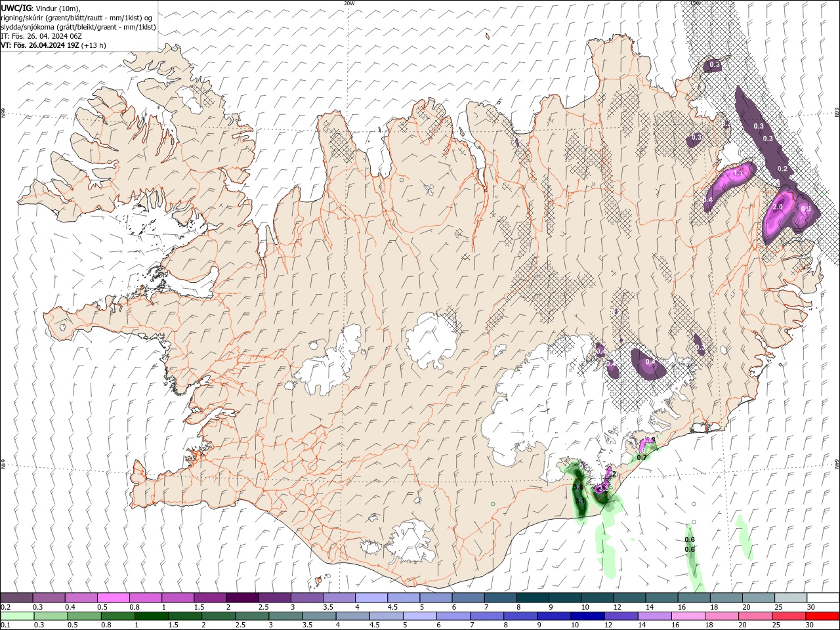Pick the bottom-bar red swatch starting at 25
The image size is (840, 630).
[x=787, y=616]
